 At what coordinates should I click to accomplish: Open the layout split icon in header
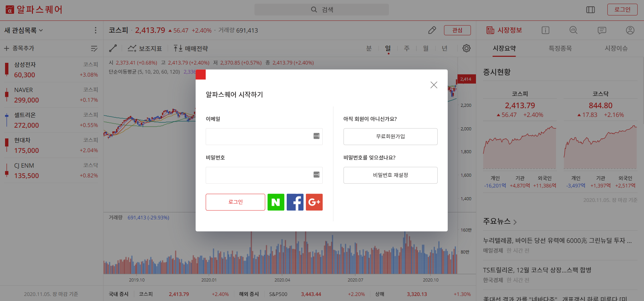click(x=591, y=10)
